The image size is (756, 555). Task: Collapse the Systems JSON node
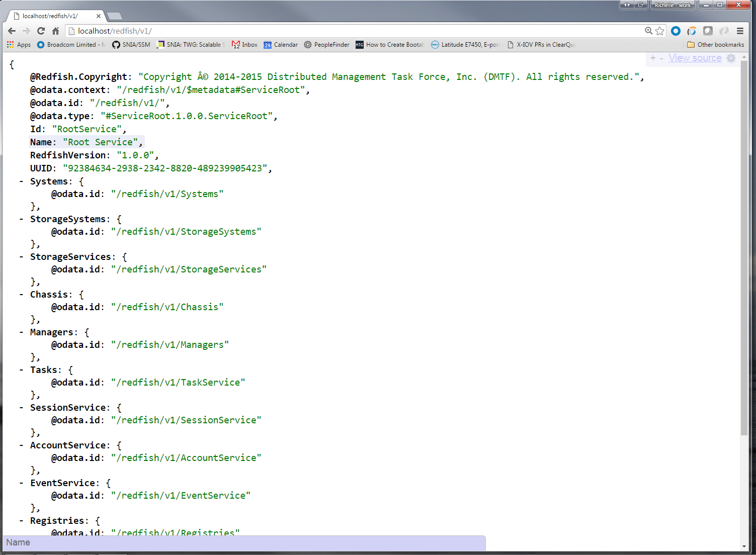pyautogui.click(x=21, y=181)
